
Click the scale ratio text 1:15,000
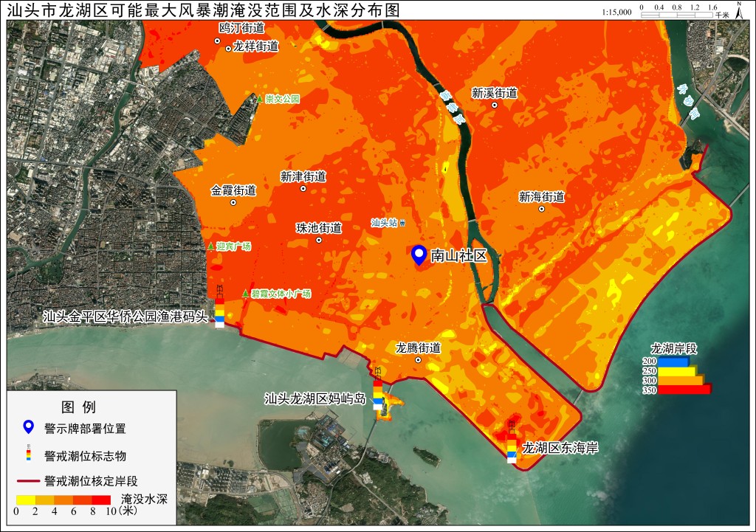616,12
